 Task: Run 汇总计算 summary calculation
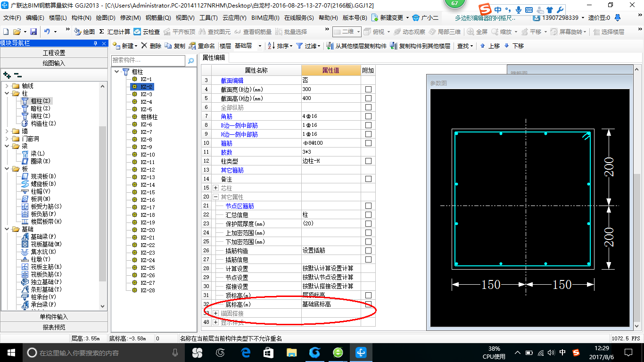point(115,32)
